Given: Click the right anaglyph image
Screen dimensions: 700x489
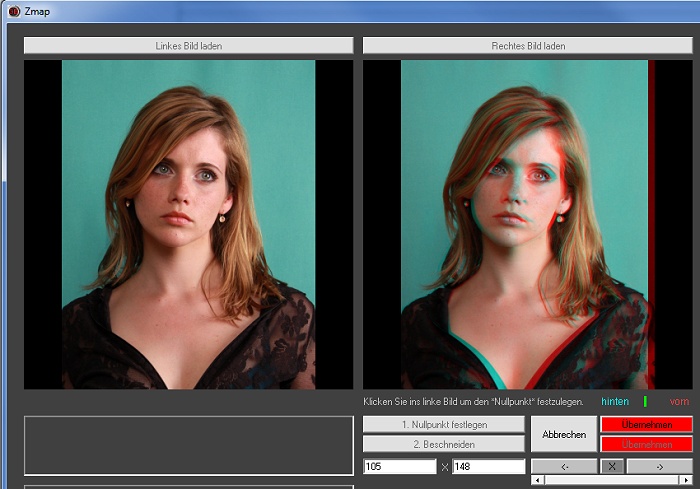Looking at the screenshot, I should click(x=527, y=224).
